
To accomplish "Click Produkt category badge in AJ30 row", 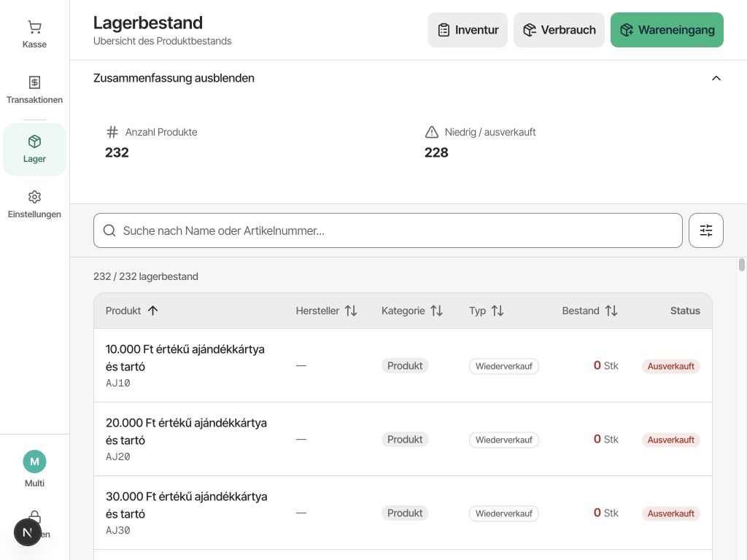I will tap(405, 513).
